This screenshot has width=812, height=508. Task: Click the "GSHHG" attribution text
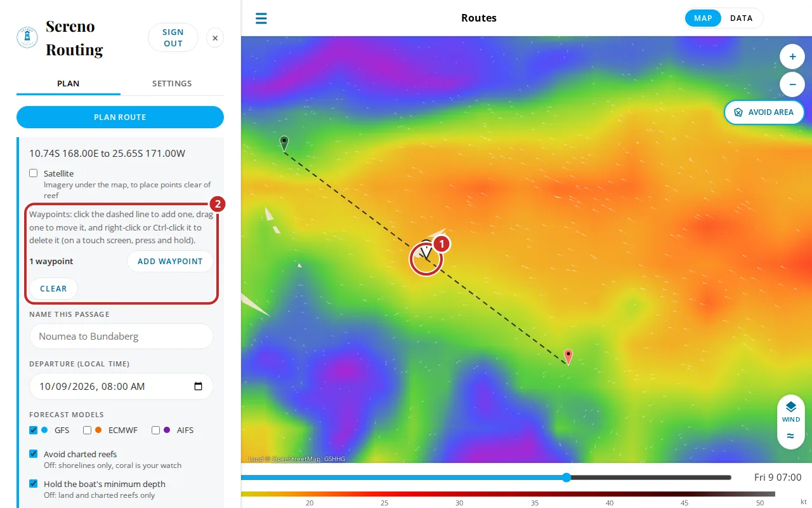[x=335, y=458]
